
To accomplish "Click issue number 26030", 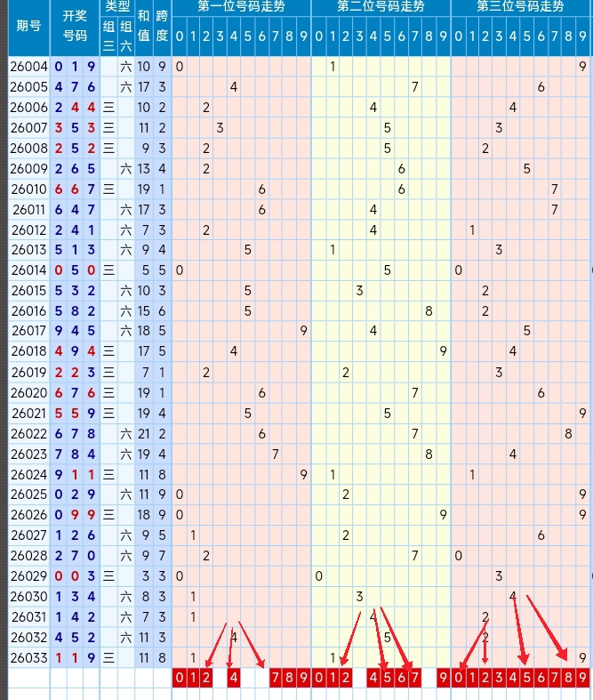I will 29,597.
